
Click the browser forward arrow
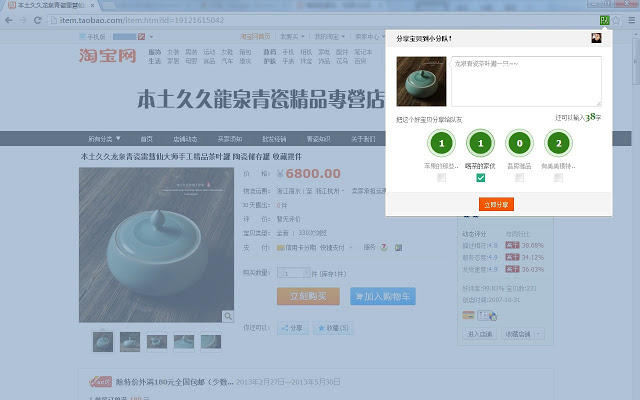click(x=23, y=20)
